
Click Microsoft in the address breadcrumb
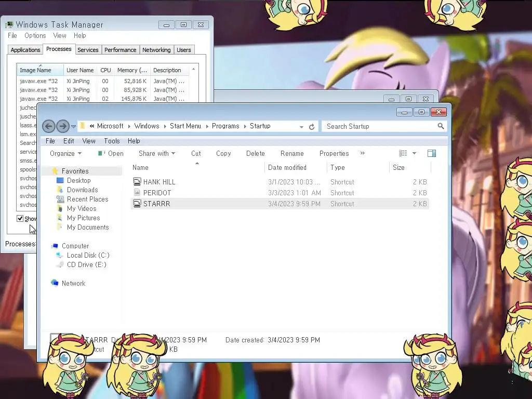coord(110,126)
